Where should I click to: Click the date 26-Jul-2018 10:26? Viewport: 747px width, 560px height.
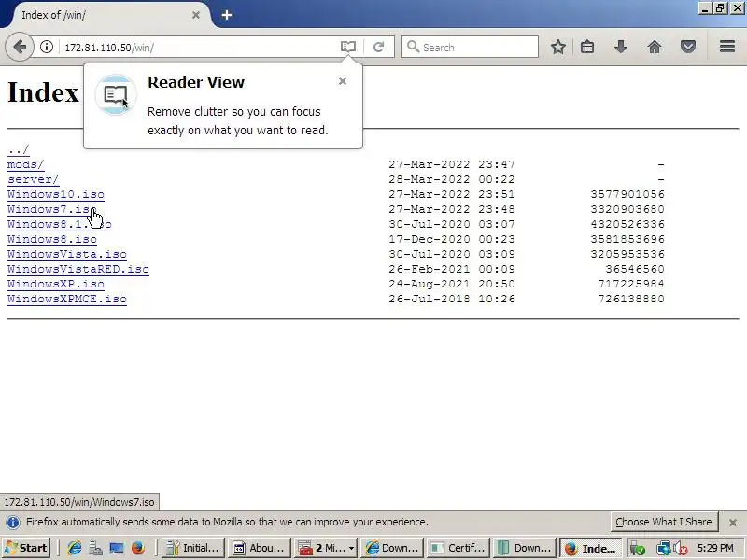point(452,299)
